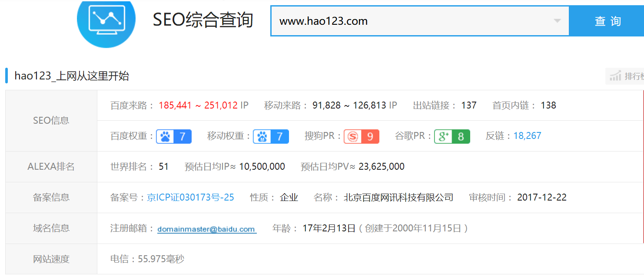Click the mobile weight badge showing 7
This screenshot has width=644, height=280.
[x=271, y=136]
